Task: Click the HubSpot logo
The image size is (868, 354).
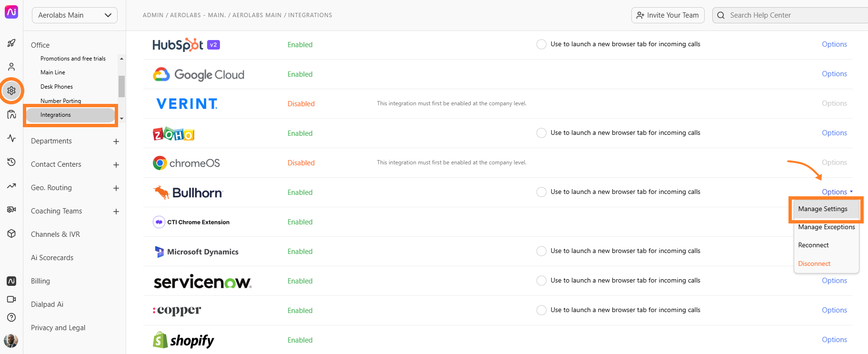Action: (186, 45)
